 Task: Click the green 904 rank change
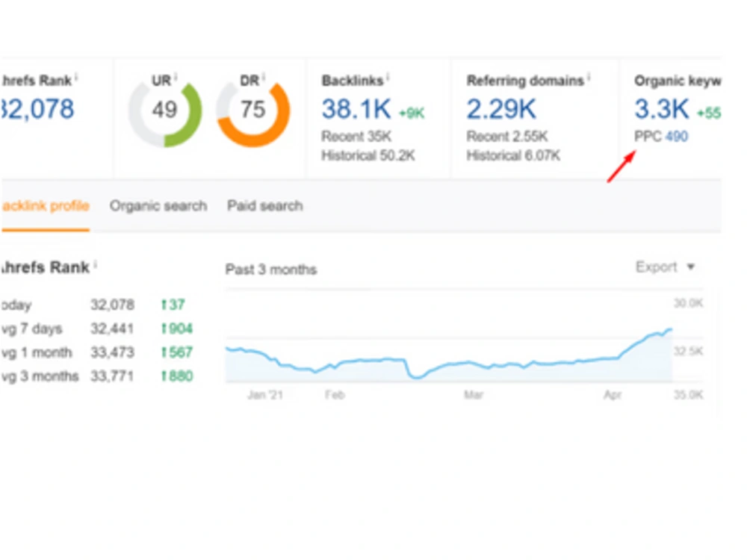(177, 329)
